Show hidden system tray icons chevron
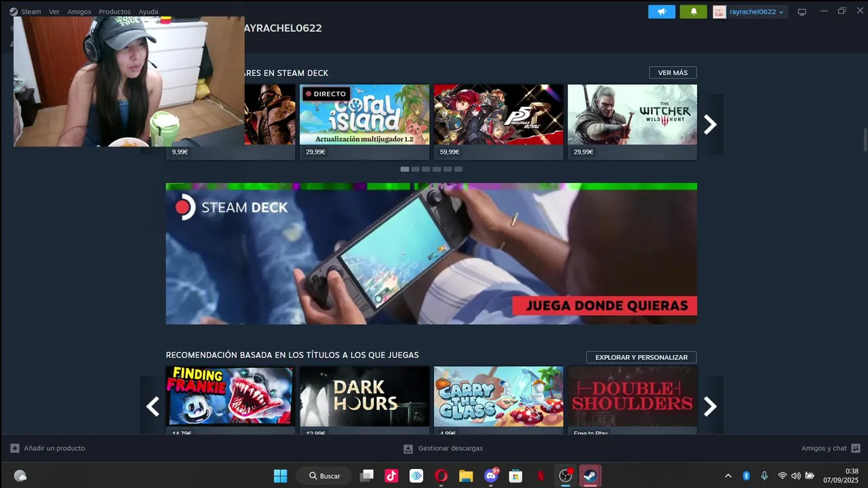This screenshot has width=868, height=488. click(728, 476)
